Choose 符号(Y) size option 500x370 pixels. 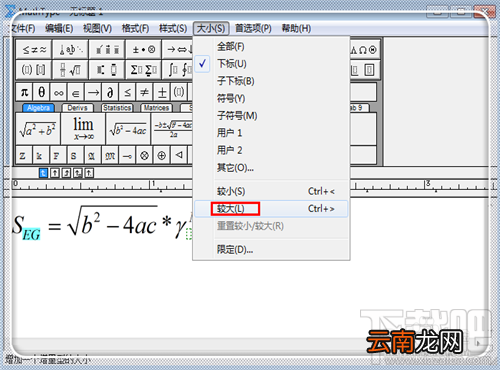point(271,98)
